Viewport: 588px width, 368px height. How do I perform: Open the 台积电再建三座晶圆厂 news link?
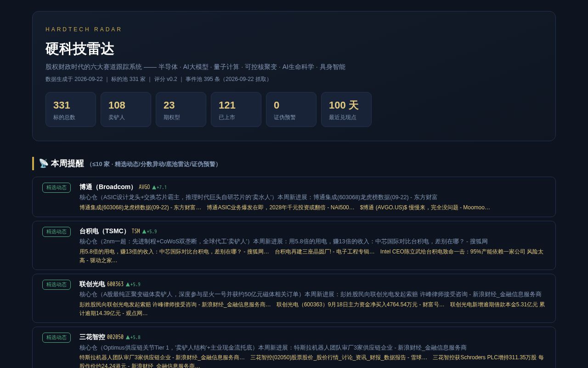[x=324, y=252]
